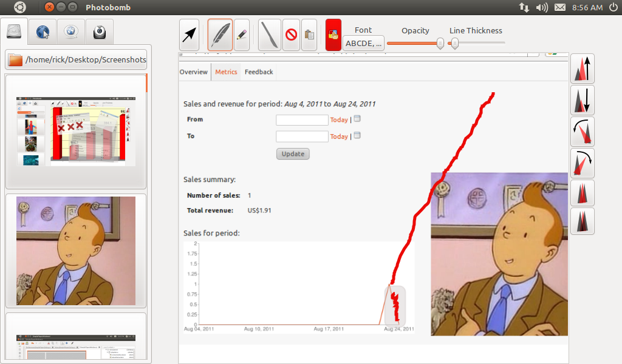Open the webcam source tab
Viewport: 622px width, 364px height.
tap(99, 32)
